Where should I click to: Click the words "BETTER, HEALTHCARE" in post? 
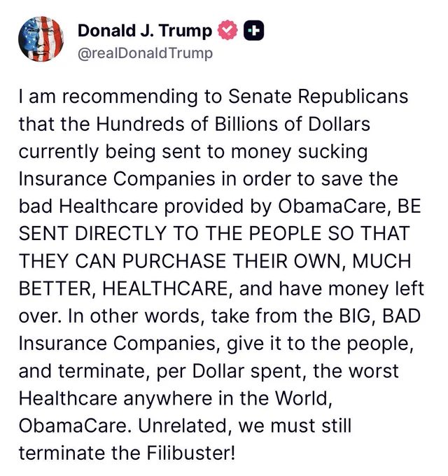click(x=123, y=288)
